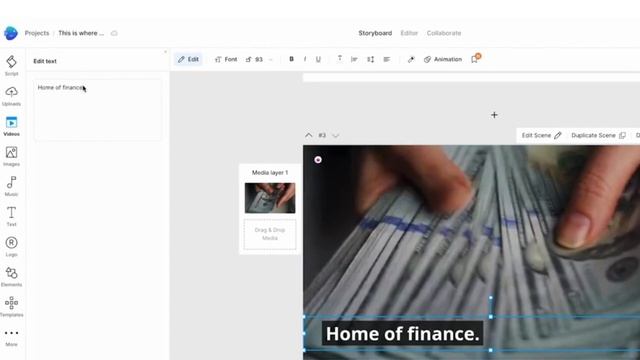Click the app logo at top left

point(11,33)
